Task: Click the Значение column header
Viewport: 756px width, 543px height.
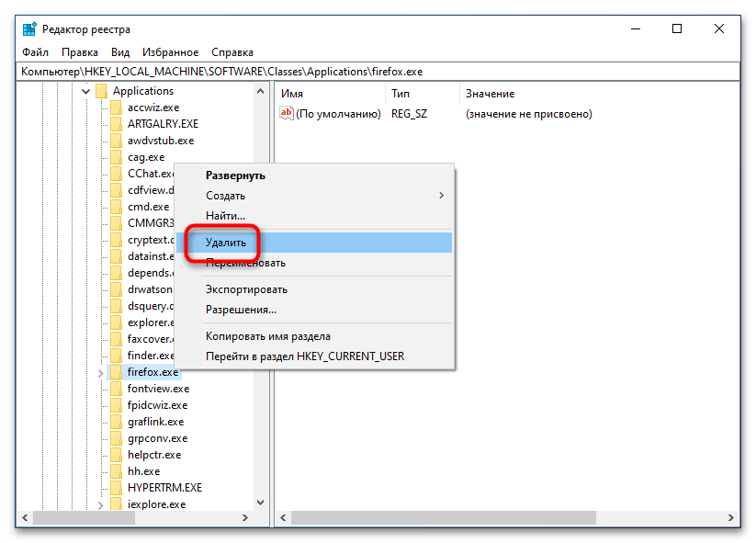Action: tap(490, 94)
